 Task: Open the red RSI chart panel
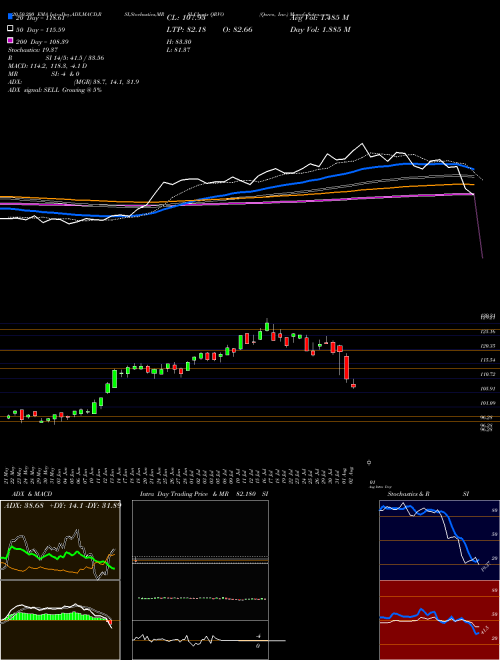[x=439, y=620]
